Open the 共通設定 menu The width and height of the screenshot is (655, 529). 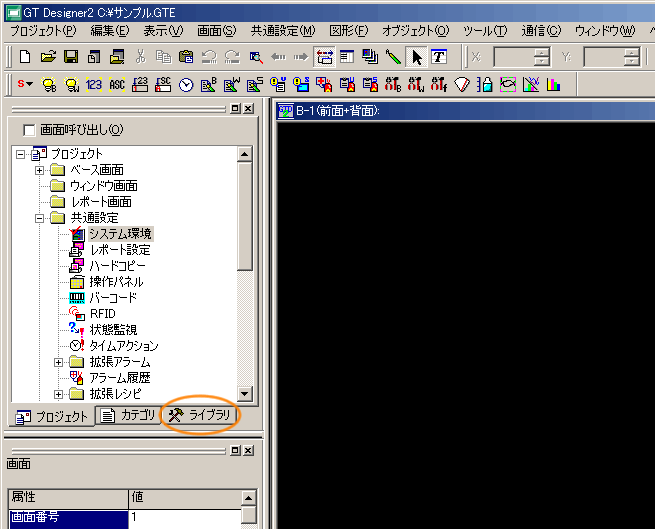point(282,31)
